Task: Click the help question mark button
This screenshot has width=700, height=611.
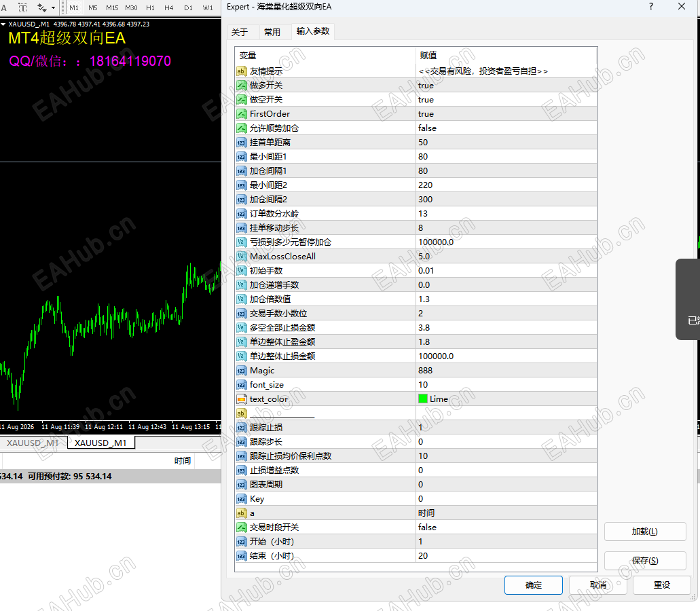Action: pos(651,6)
